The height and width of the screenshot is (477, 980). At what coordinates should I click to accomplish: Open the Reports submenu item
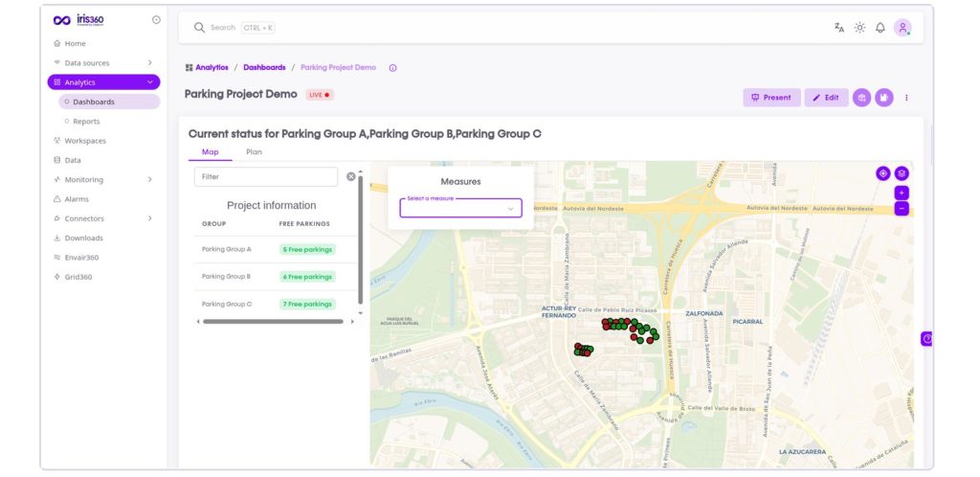pos(86,122)
